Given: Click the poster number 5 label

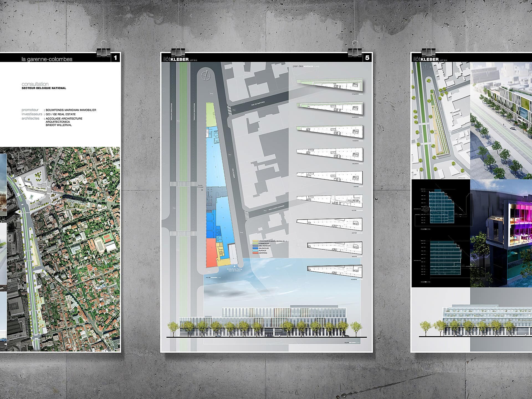Looking at the screenshot, I should point(368,57).
